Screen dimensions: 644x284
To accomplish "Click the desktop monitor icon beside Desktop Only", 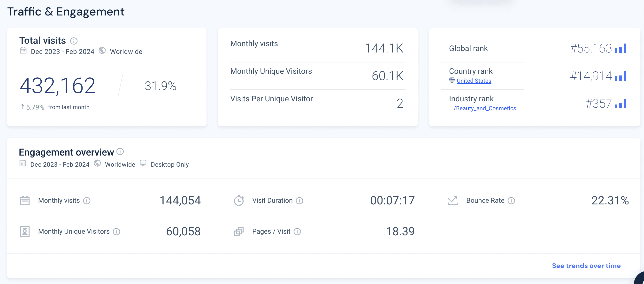I will (143, 163).
